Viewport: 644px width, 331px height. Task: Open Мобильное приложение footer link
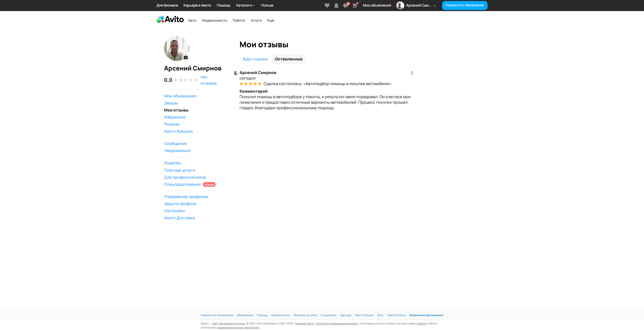426,315
